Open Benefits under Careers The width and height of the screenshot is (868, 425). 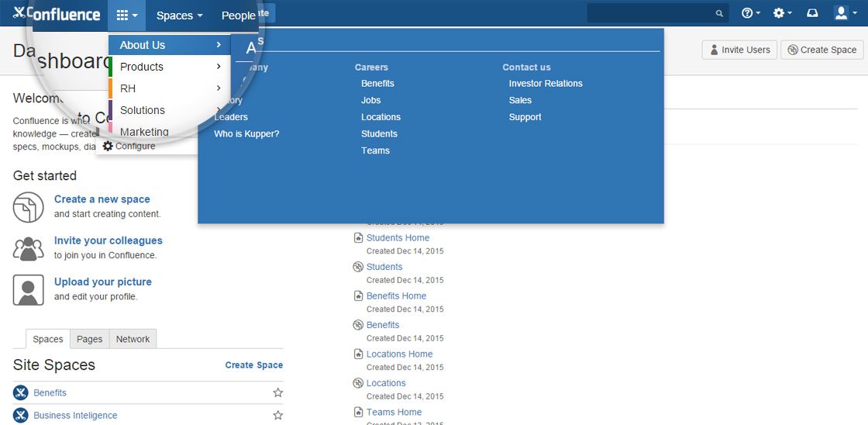pos(377,83)
